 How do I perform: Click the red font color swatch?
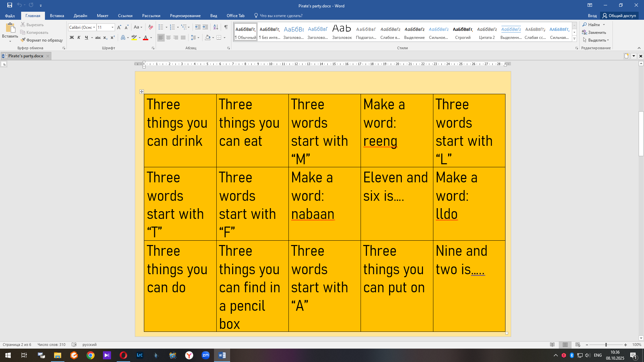pyautogui.click(x=146, y=38)
